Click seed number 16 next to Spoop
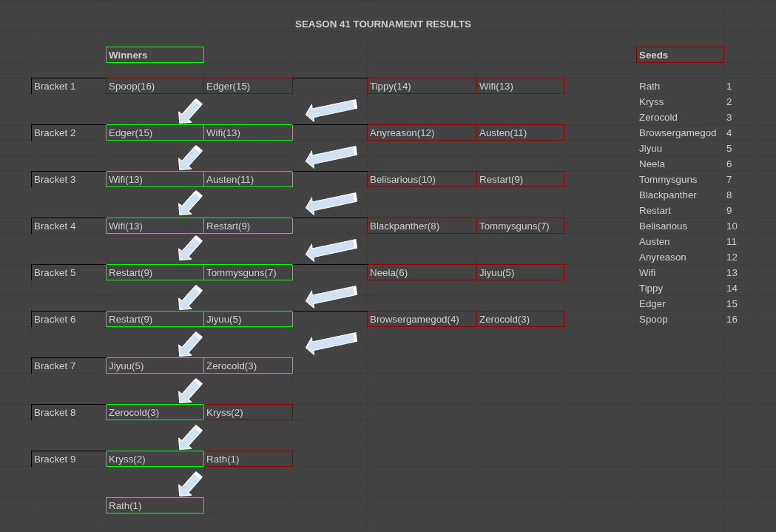 coord(732,319)
